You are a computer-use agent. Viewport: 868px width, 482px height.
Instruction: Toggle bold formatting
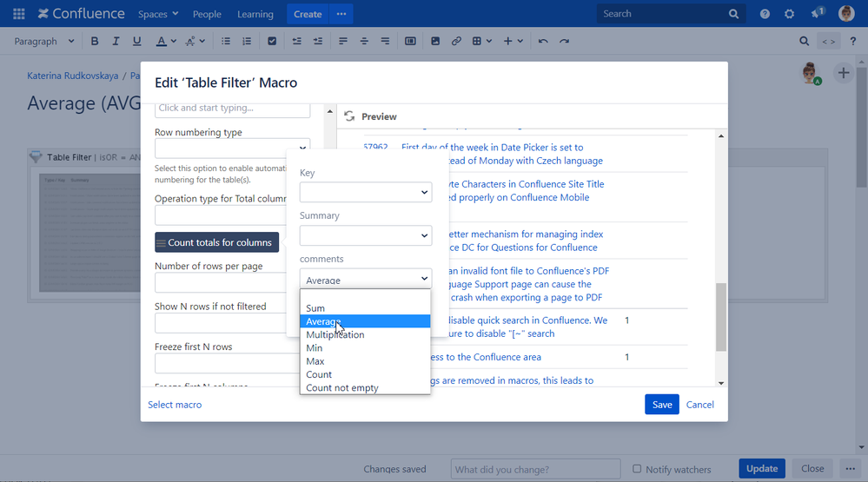point(95,41)
